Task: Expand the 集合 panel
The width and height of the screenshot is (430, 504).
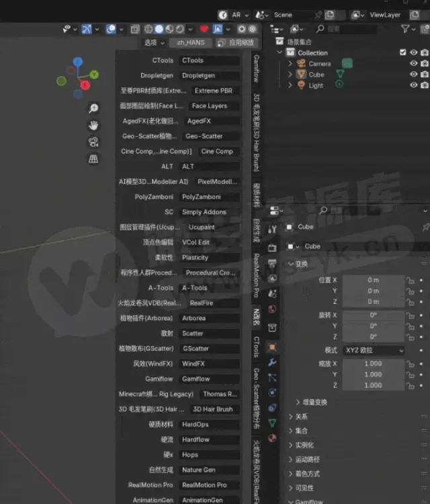Action: coord(298,431)
